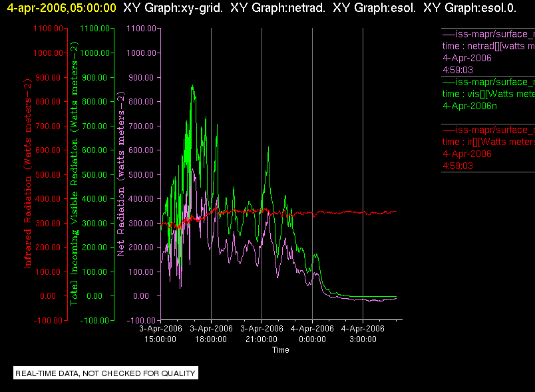
Task: Click the red axis 1100.00 tick label
Action: (x=48, y=29)
